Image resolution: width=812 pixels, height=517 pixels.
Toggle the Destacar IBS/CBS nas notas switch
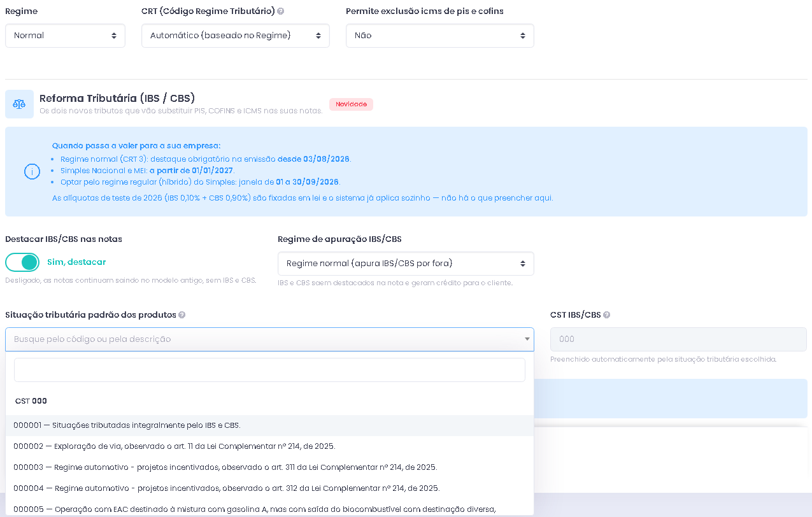22,262
